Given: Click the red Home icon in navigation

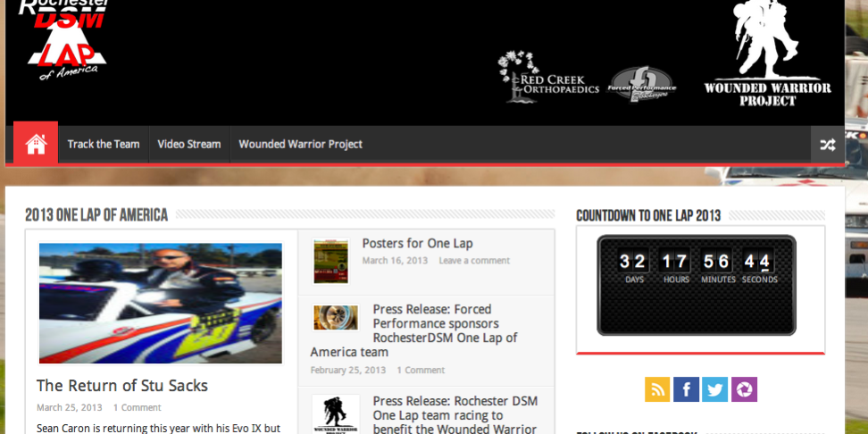Looking at the screenshot, I should click(x=36, y=144).
